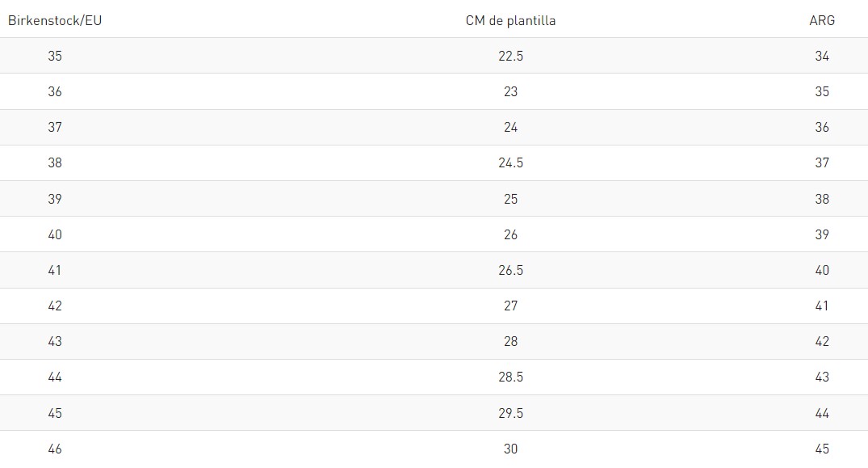
Task: Click the 26.5 cm insole value
Action: click(510, 270)
